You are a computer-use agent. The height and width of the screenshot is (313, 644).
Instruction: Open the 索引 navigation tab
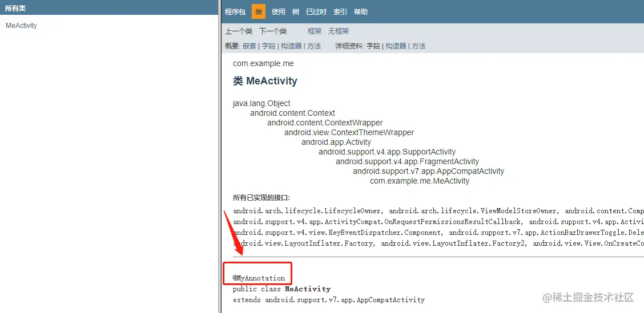click(x=340, y=12)
